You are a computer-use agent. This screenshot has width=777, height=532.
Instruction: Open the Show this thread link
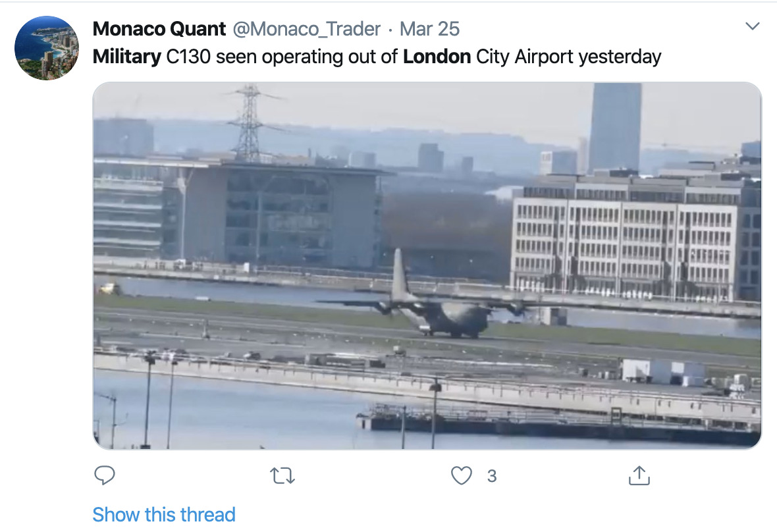click(x=164, y=514)
